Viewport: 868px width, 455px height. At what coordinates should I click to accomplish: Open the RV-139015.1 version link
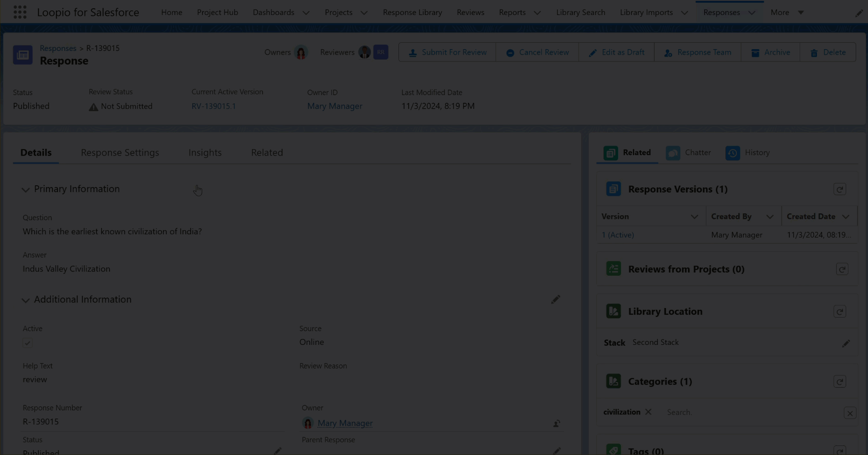[x=214, y=106]
